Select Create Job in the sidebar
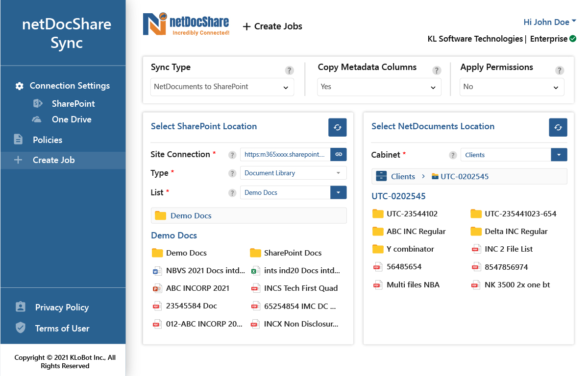The image size is (588, 376). (x=63, y=160)
